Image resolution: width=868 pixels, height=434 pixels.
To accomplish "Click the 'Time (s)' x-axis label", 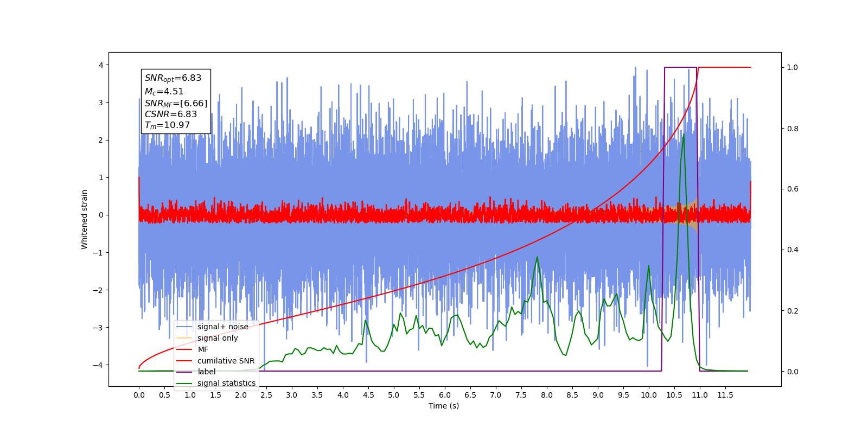I will tap(444, 406).
